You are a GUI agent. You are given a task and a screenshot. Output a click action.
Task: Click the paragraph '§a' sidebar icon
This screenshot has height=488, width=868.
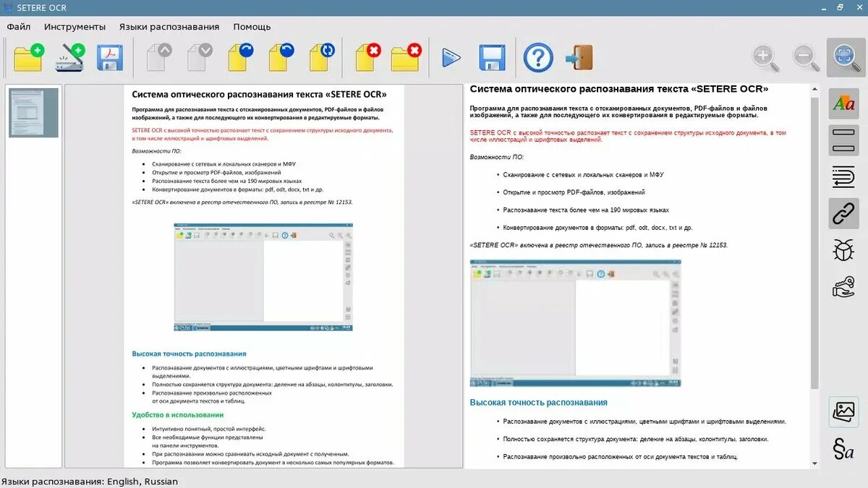[x=843, y=448]
